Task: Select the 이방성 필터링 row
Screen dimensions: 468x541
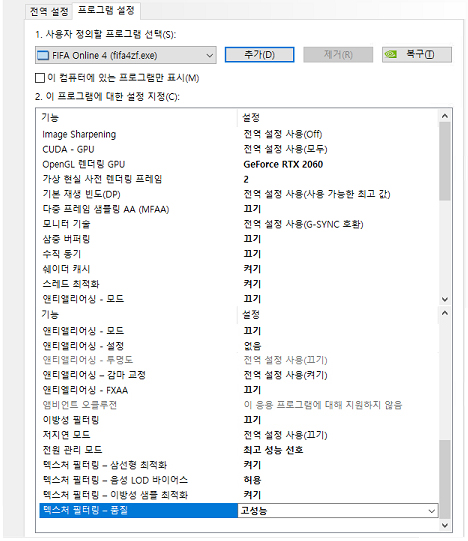Action: pyautogui.click(x=239, y=420)
